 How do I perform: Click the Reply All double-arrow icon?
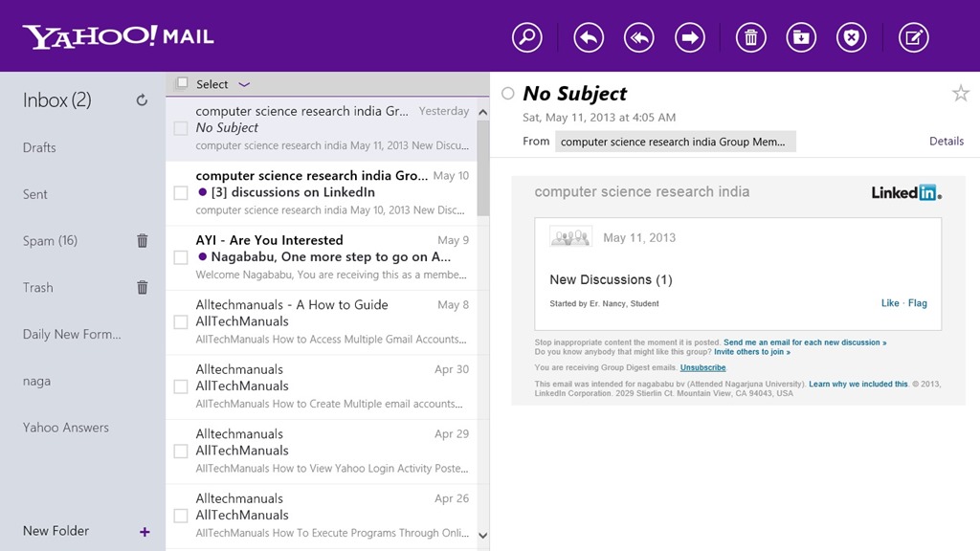click(638, 37)
